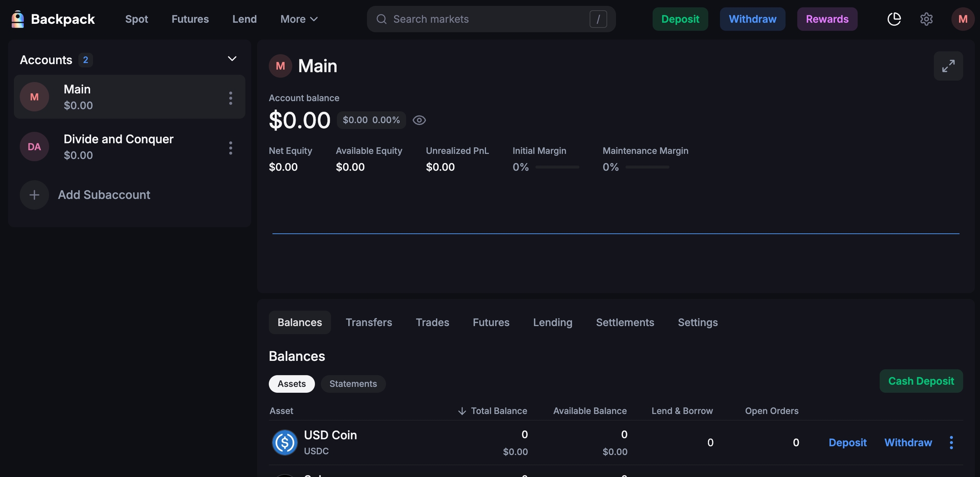Click the green Cash Deposit button
This screenshot has height=477, width=980.
click(x=921, y=381)
